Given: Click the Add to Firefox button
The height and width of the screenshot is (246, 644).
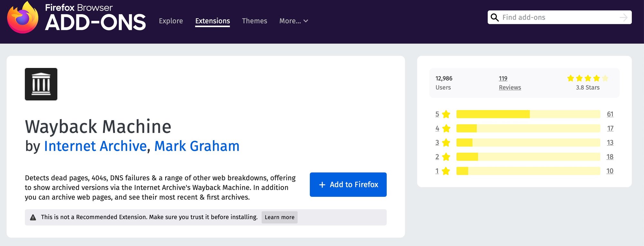Looking at the screenshot, I should [x=348, y=184].
